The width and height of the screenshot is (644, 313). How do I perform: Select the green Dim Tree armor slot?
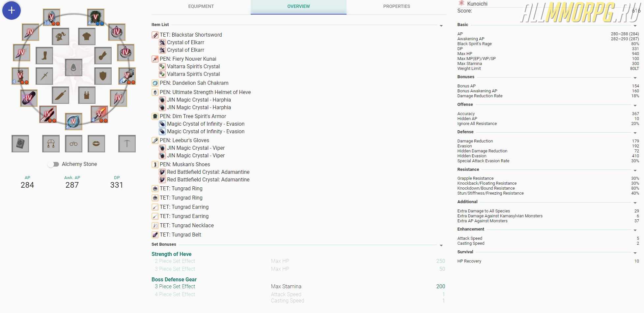point(96,17)
